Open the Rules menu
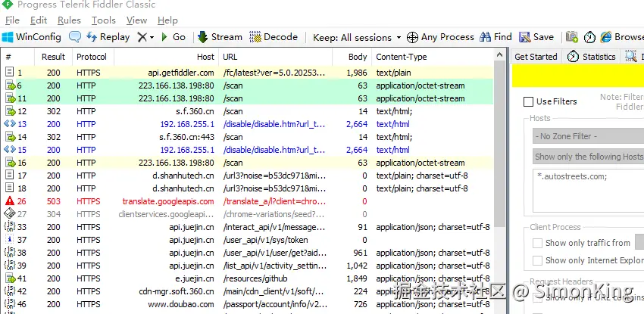The height and width of the screenshot is (314, 644). pyautogui.click(x=69, y=20)
